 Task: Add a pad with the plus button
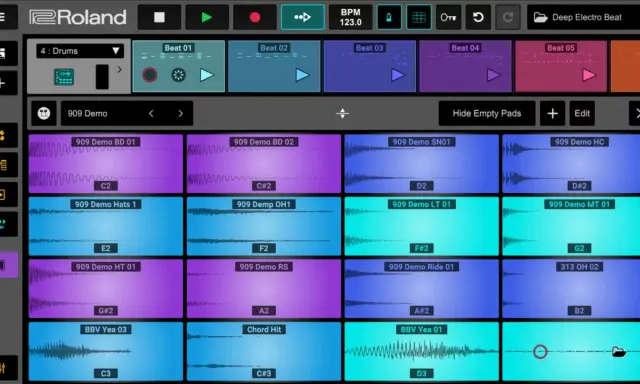552,113
